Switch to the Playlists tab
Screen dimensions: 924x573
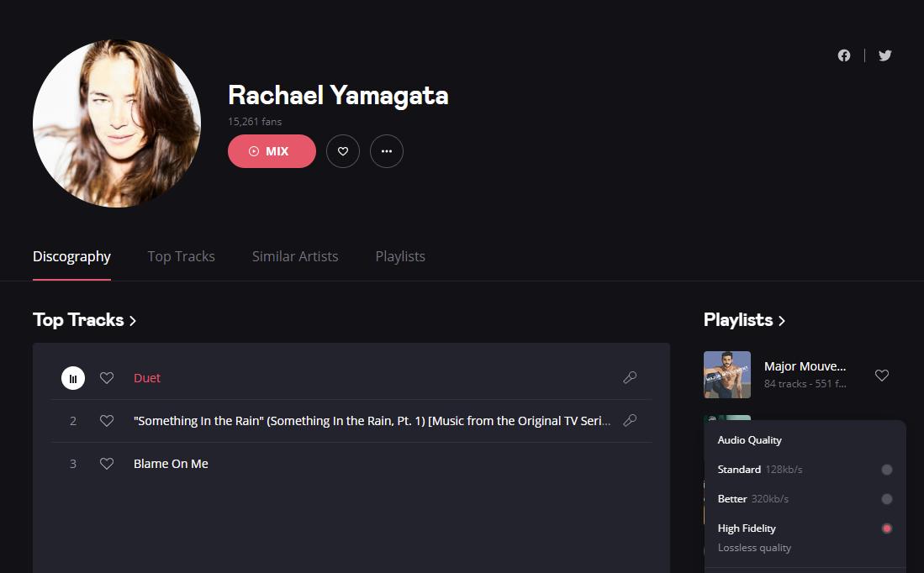[x=400, y=257]
